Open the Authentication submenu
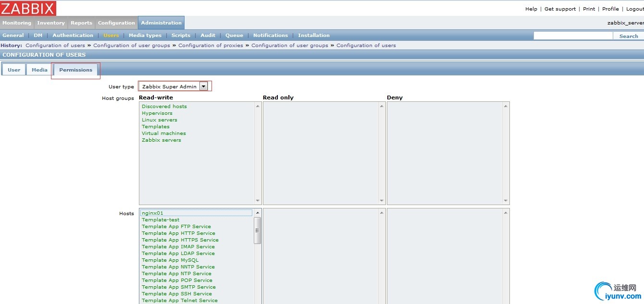This screenshot has width=644, height=304. [73, 36]
